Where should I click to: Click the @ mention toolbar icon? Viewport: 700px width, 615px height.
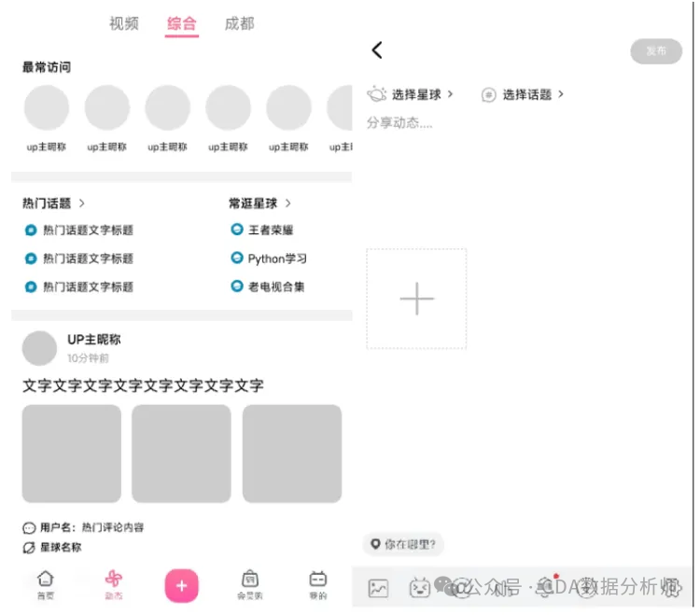462,588
